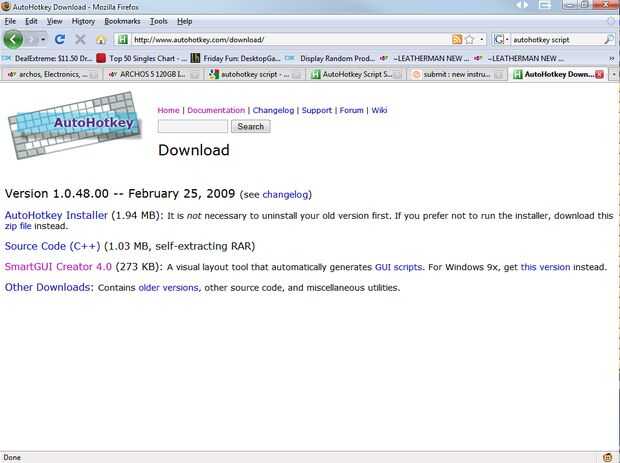Viewport: 620px width, 463px height.
Task: Click the AutoHotkey keyboard logo
Action: 74,125
